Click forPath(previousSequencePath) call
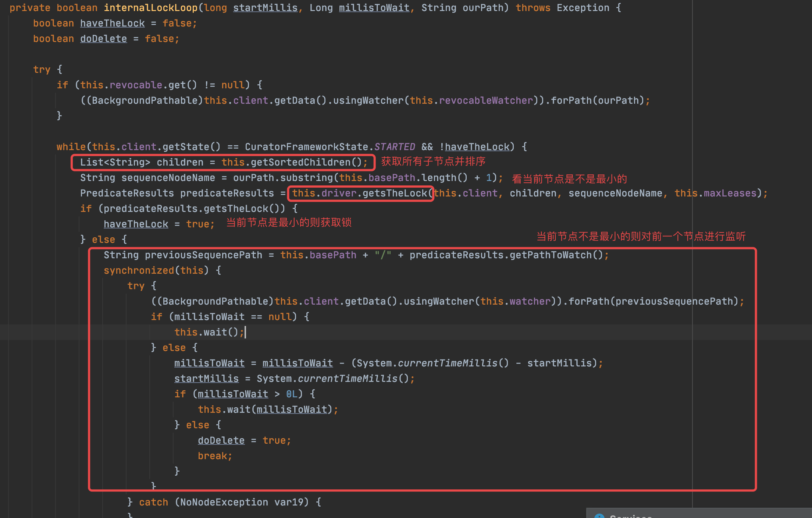The width and height of the screenshot is (812, 518). (653, 301)
